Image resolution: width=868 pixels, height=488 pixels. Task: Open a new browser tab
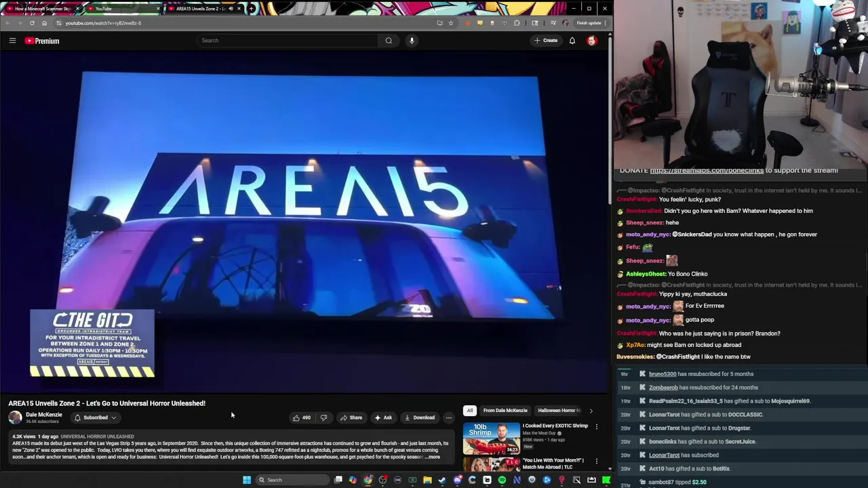tap(251, 9)
